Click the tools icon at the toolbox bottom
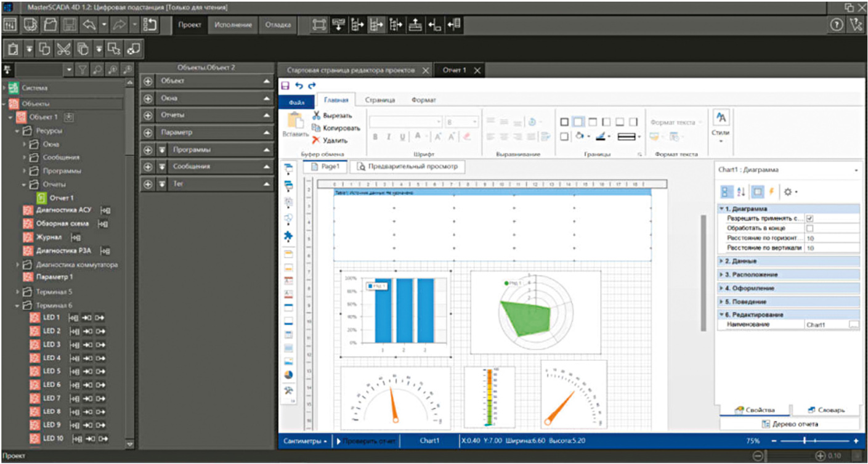The width and height of the screenshot is (868, 464). coord(288,391)
